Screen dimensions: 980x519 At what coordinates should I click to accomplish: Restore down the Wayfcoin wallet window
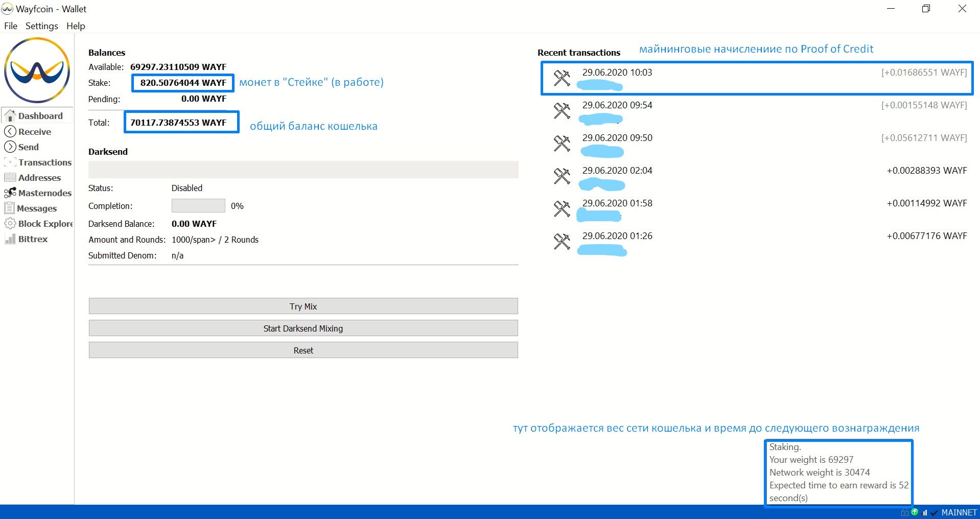point(926,9)
